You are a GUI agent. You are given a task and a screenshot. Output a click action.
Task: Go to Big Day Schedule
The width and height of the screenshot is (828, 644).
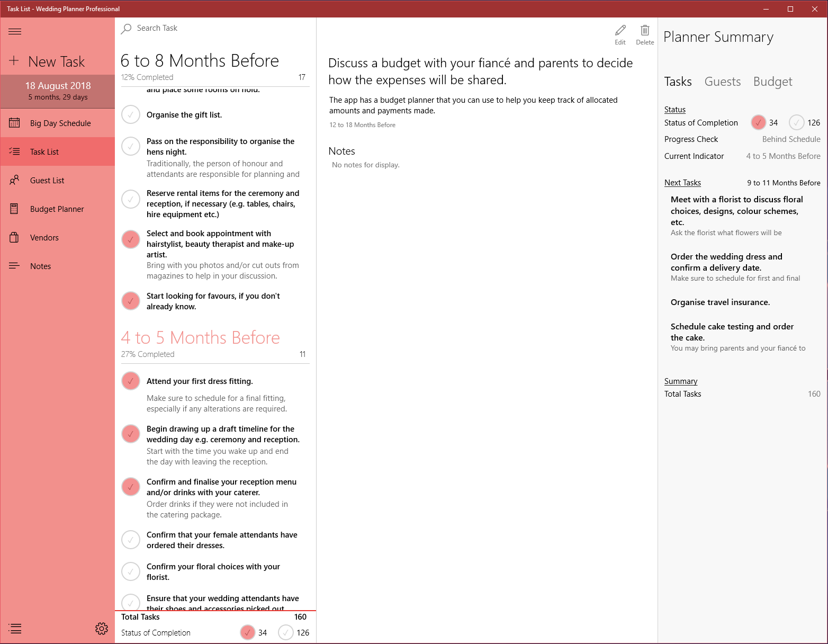tap(58, 123)
